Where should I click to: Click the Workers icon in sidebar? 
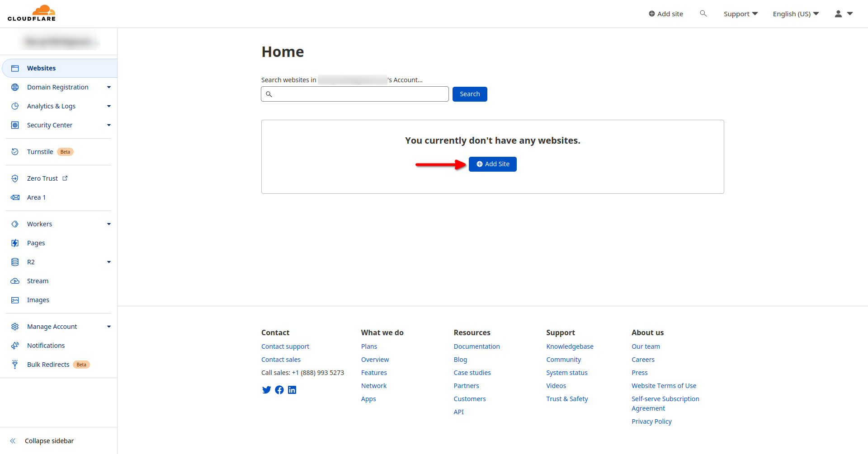[15, 224]
